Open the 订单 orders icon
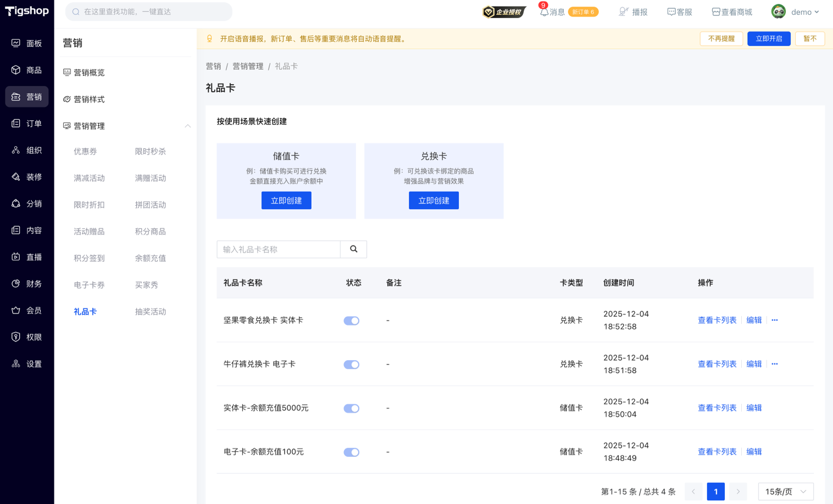The width and height of the screenshot is (833, 504). tap(16, 124)
